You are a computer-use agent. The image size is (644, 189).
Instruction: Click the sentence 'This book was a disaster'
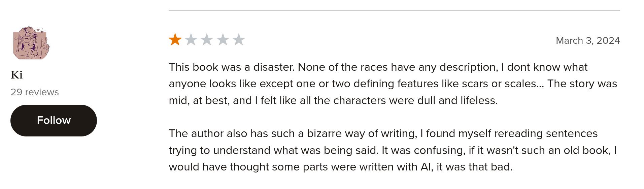pos(232,67)
